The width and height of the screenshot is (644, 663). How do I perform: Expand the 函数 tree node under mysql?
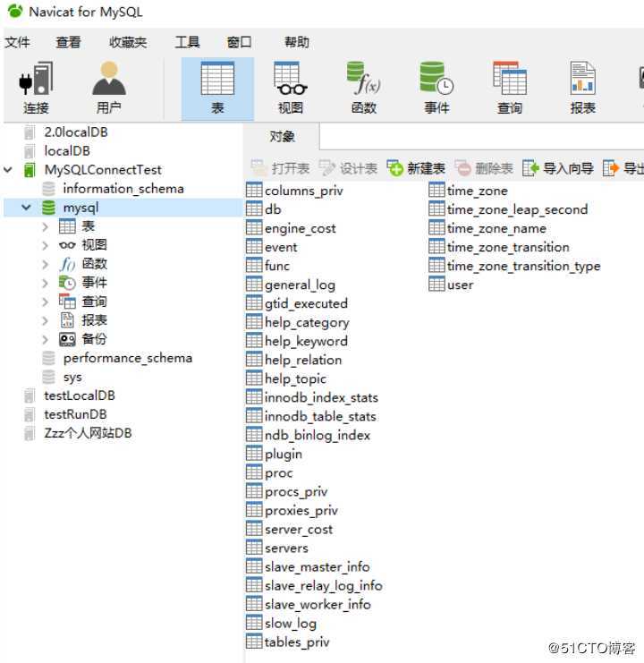coord(46,264)
